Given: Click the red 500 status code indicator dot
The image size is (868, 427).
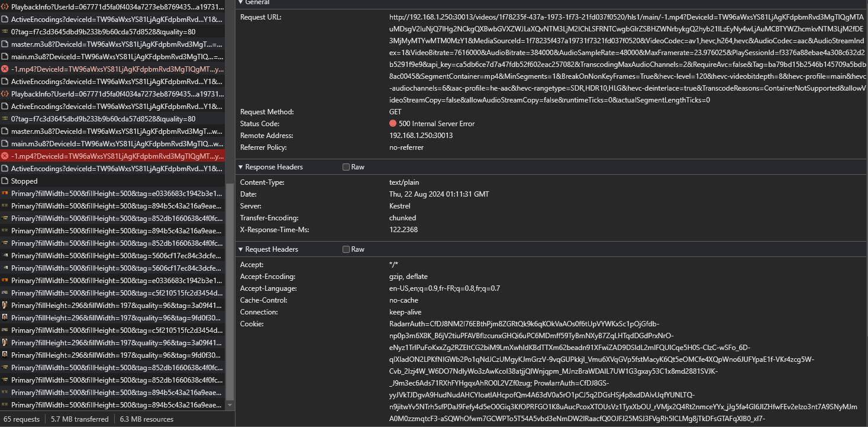Looking at the screenshot, I should click(393, 124).
